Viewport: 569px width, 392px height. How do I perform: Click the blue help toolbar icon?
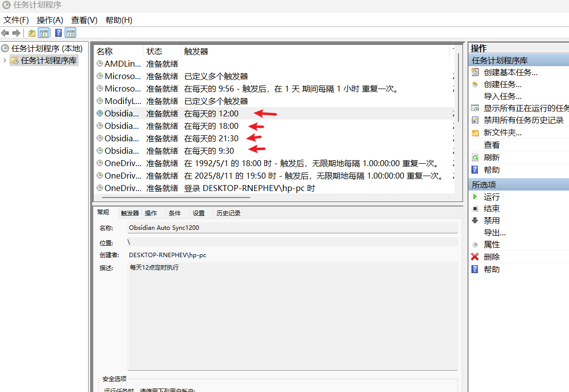(58, 33)
